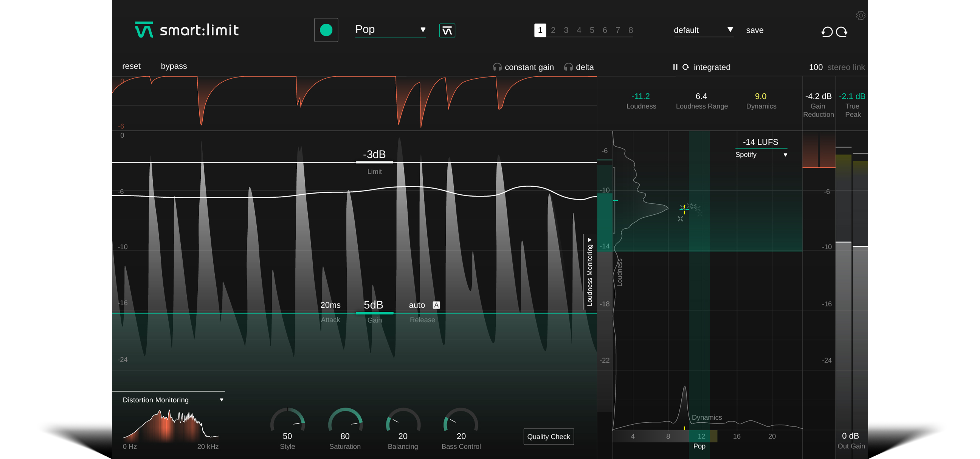Open the Pop profile dropdown

(390, 29)
